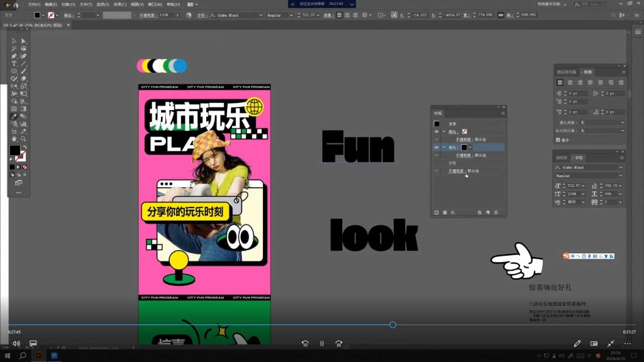This screenshot has width=644, height=362.
Task: Open the fill color dropdown arrow in Appearance panel
Action: click(x=470, y=147)
